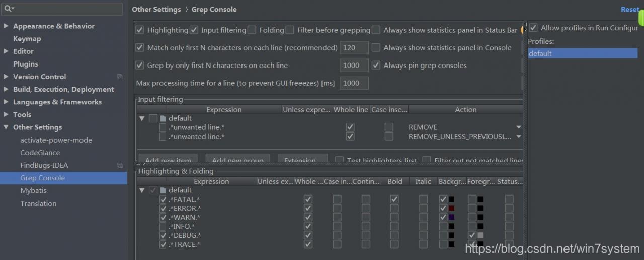This screenshot has height=260, width=644.
Task: Click the default group file icon under Input filtering
Action: 163,118
